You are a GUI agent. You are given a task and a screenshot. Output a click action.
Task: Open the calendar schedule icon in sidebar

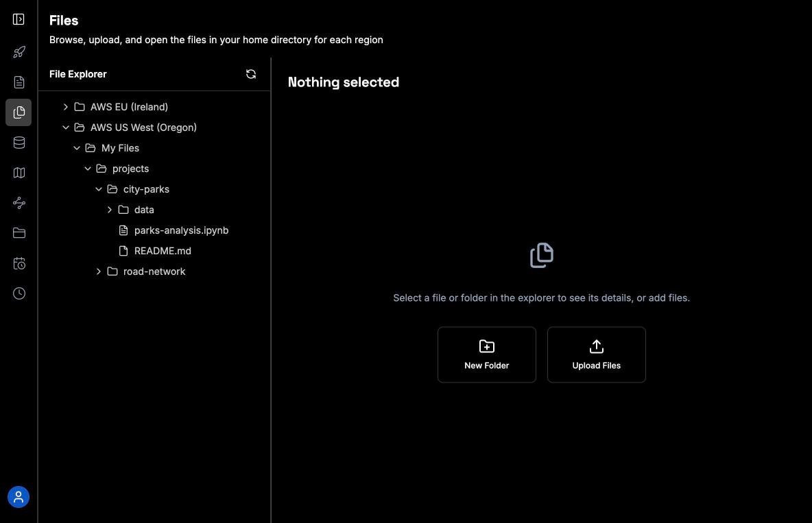click(x=19, y=263)
